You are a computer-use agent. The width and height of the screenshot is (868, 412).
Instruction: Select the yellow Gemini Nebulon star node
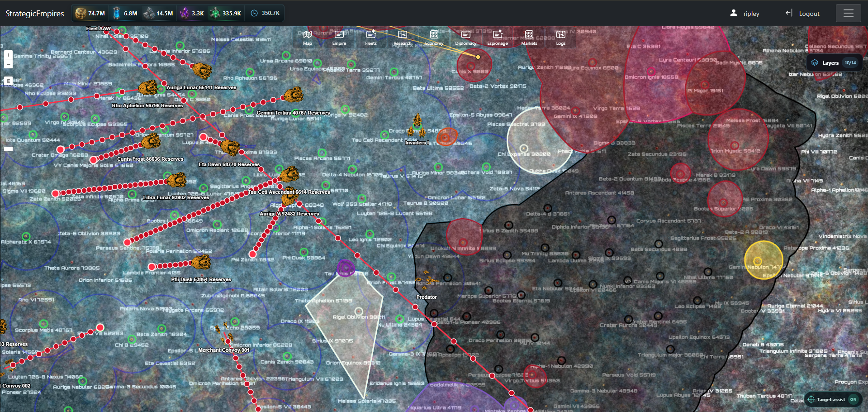click(x=758, y=261)
